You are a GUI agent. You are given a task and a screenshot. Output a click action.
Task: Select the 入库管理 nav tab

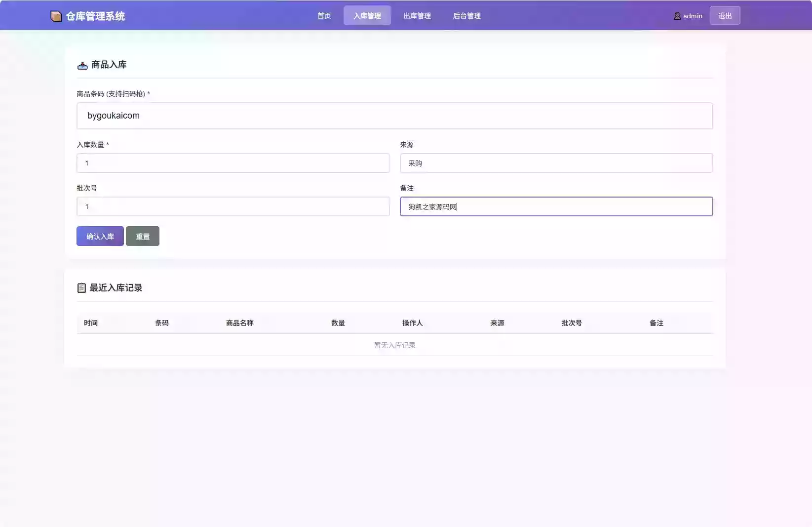[367, 16]
